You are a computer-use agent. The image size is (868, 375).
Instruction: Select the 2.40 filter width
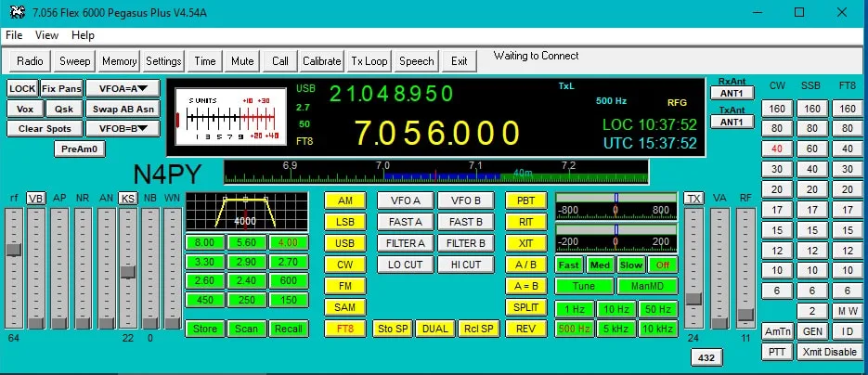pos(246,280)
